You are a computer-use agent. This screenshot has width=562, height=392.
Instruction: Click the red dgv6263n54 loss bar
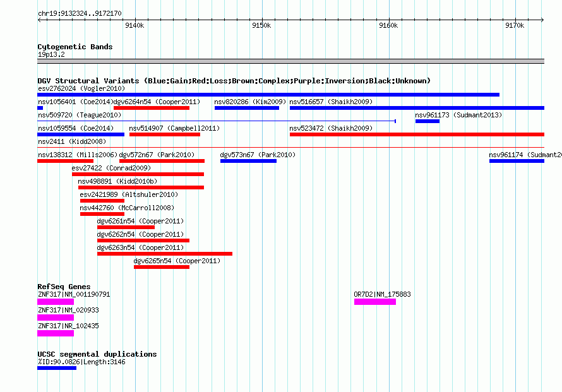(x=165, y=254)
